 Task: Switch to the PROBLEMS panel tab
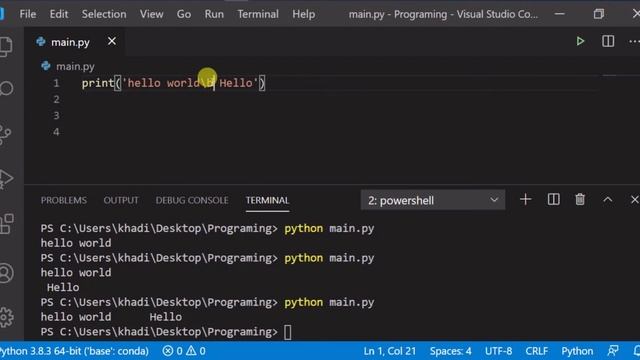point(64,200)
